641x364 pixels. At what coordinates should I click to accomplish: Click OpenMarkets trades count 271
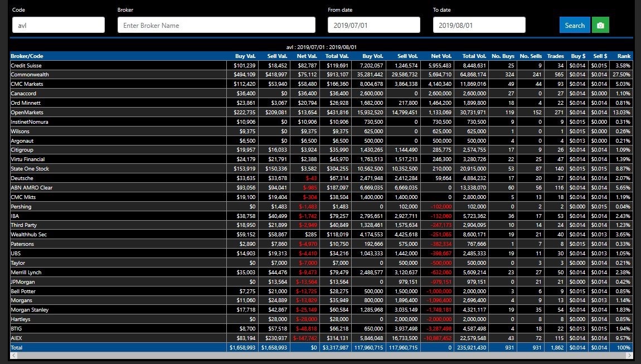click(559, 113)
